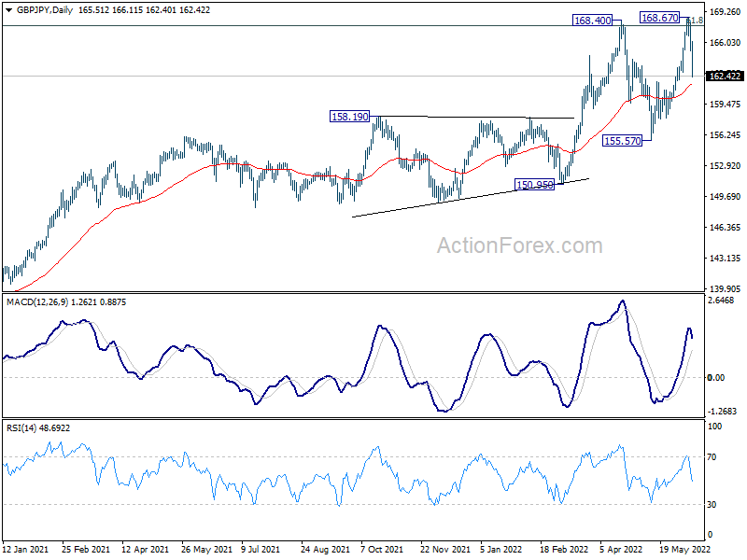
Task: Click the RSI 30 level label
Action: [x=712, y=504]
